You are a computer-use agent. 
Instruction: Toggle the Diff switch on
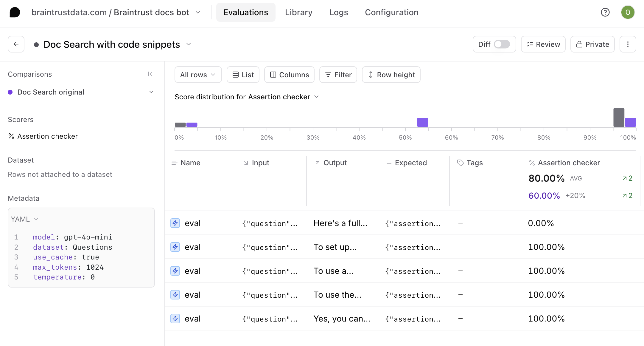[502, 44]
